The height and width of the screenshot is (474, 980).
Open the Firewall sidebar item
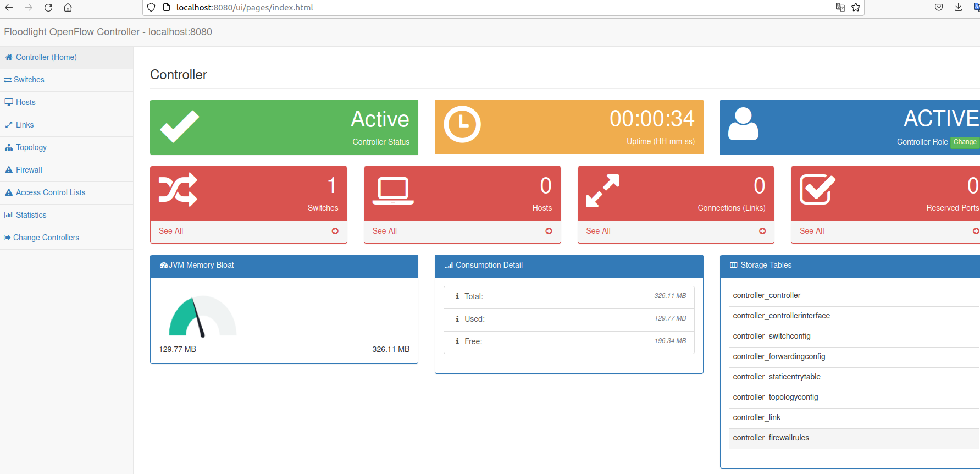tap(67, 170)
